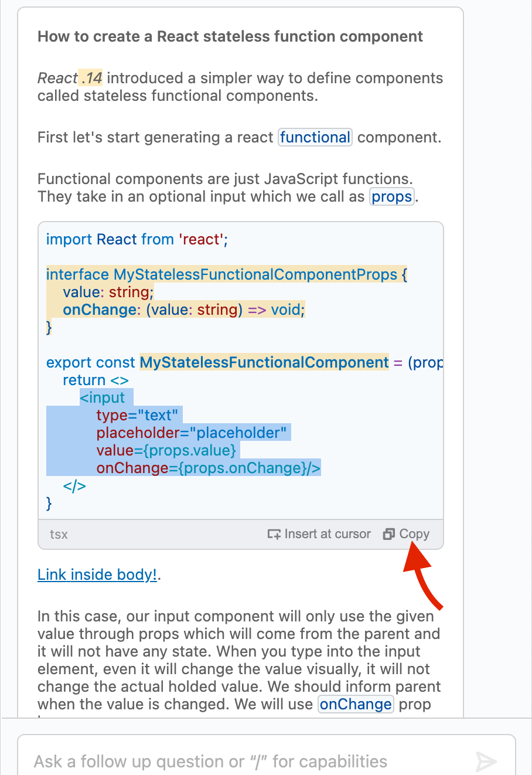Click the 'return <>' code line
The image size is (532, 775).
click(x=96, y=380)
